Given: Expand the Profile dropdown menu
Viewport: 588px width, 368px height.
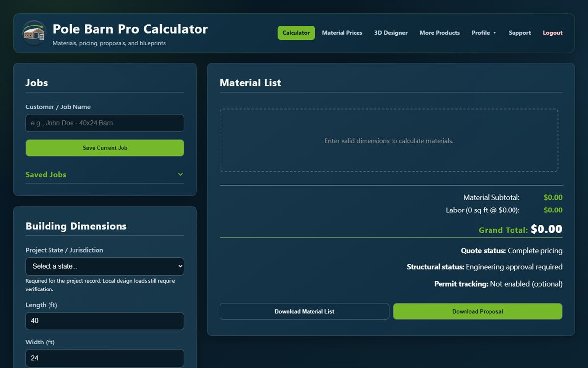Looking at the screenshot, I should coord(484,33).
